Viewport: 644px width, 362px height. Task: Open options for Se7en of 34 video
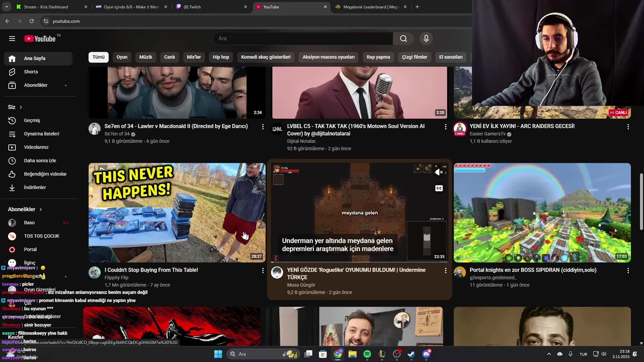click(x=263, y=127)
